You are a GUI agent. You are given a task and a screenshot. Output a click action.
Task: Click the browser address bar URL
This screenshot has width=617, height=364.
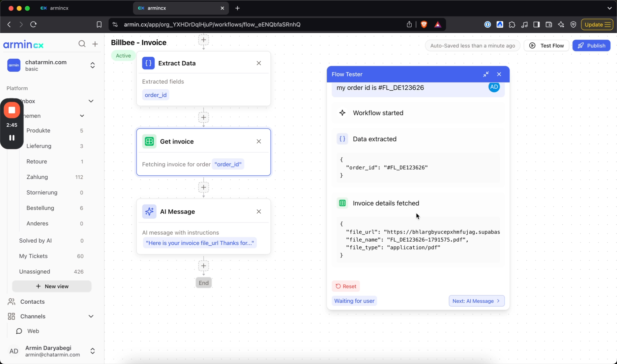coord(212,24)
